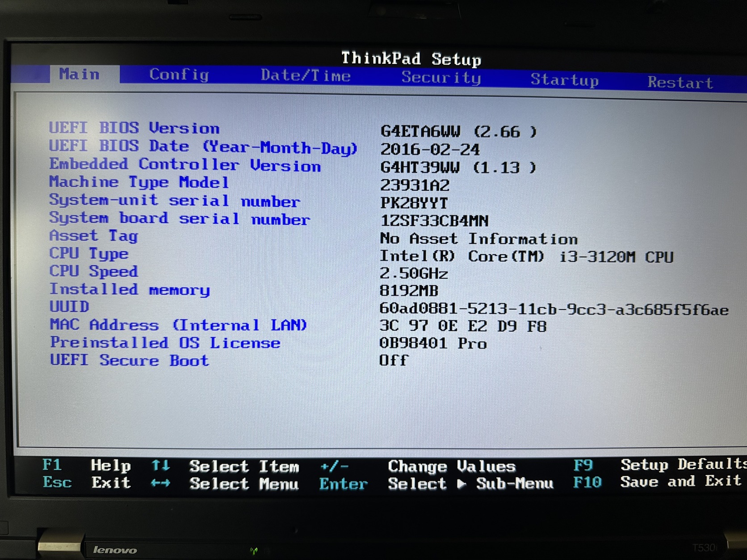
Task: Click the CPU Speed label
Action: 93,272
